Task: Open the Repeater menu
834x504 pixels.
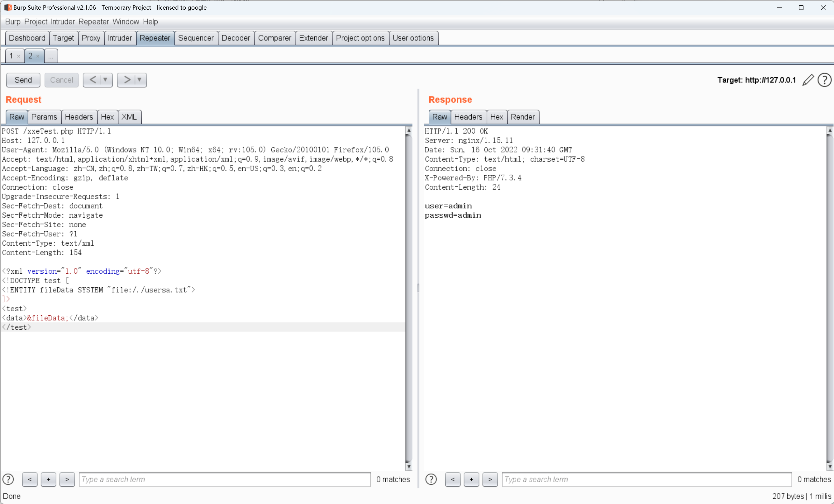Action: tap(93, 22)
